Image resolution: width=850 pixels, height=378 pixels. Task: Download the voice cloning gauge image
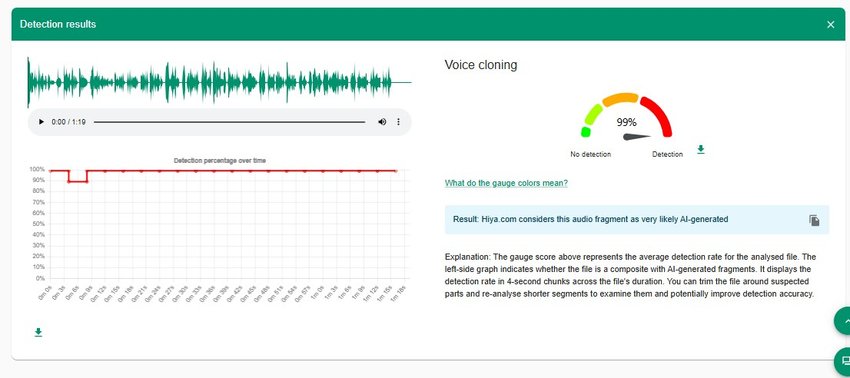(x=700, y=149)
